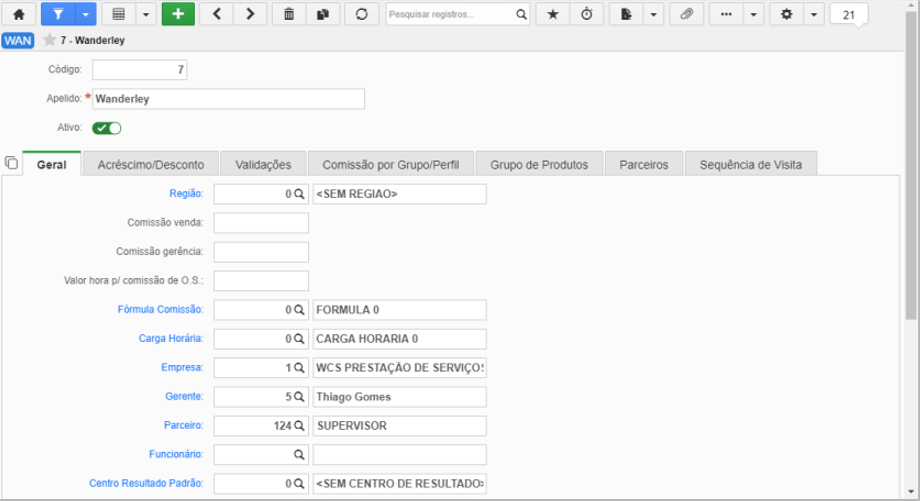This screenshot has width=920, height=501.
Task: Open Funcionário lookup magnifier
Action: tap(299, 455)
